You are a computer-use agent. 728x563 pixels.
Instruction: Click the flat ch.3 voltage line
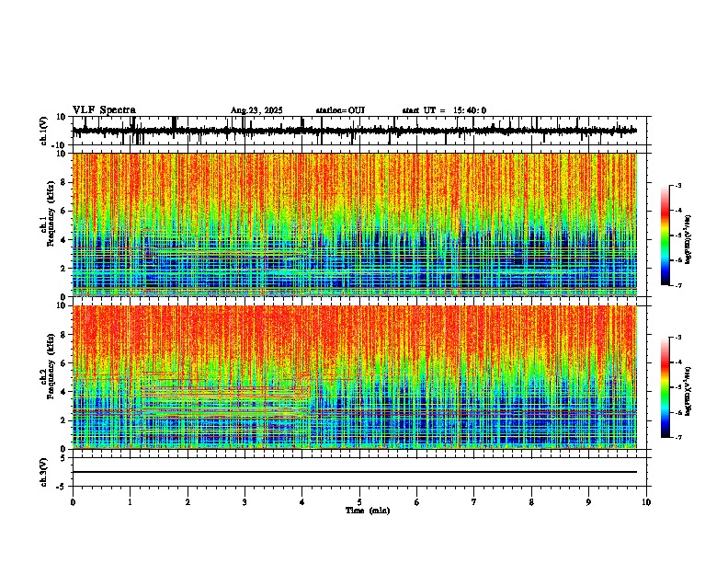[355, 472]
